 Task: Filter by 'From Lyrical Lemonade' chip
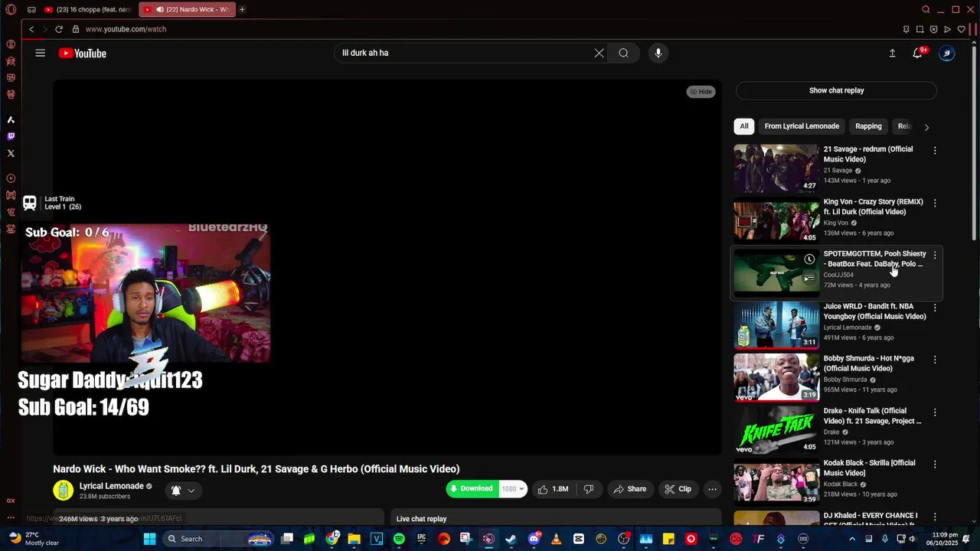click(x=802, y=126)
